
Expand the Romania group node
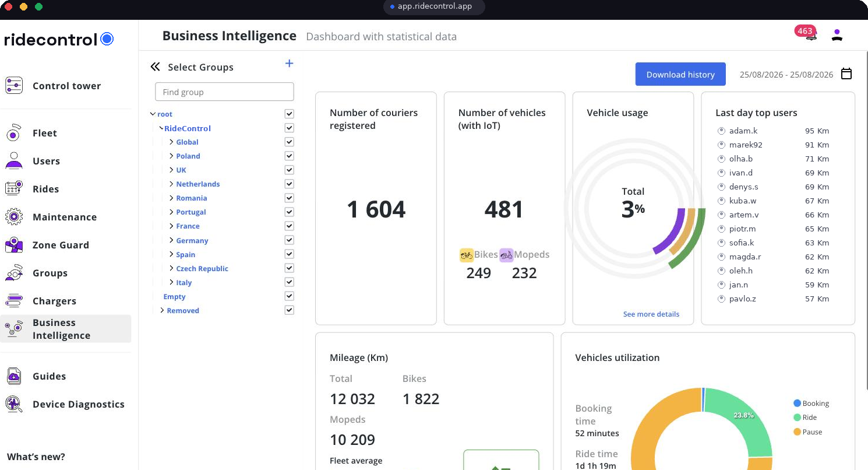(x=171, y=198)
